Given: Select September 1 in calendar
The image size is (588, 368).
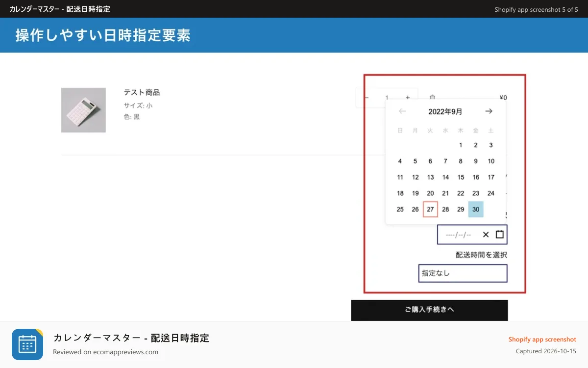Looking at the screenshot, I should tap(461, 145).
